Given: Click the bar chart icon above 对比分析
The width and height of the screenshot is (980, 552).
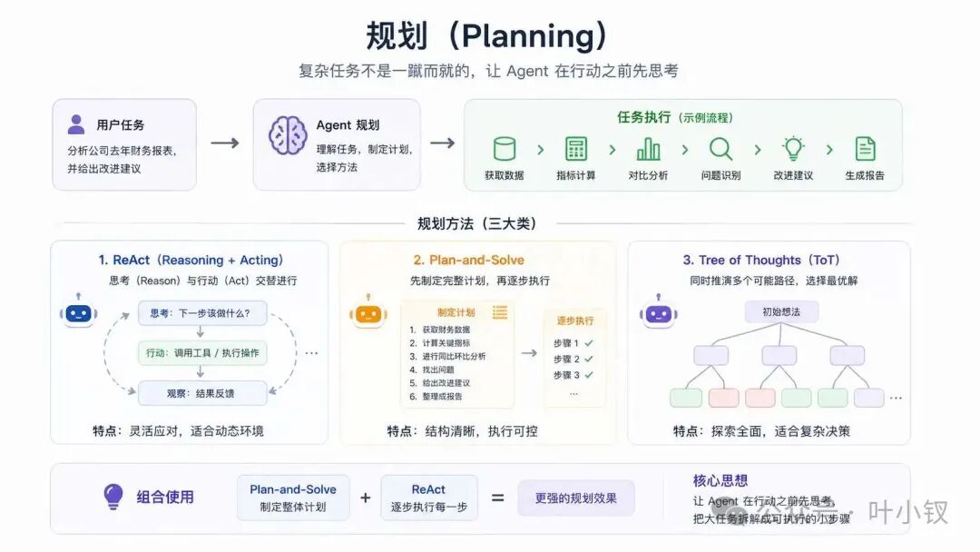Looking at the screenshot, I should [x=648, y=149].
